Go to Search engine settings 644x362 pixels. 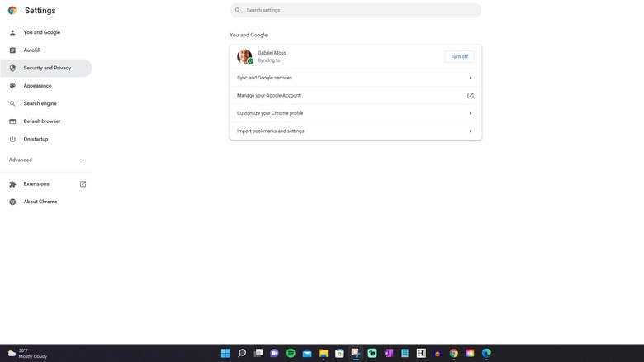point(40,103)
